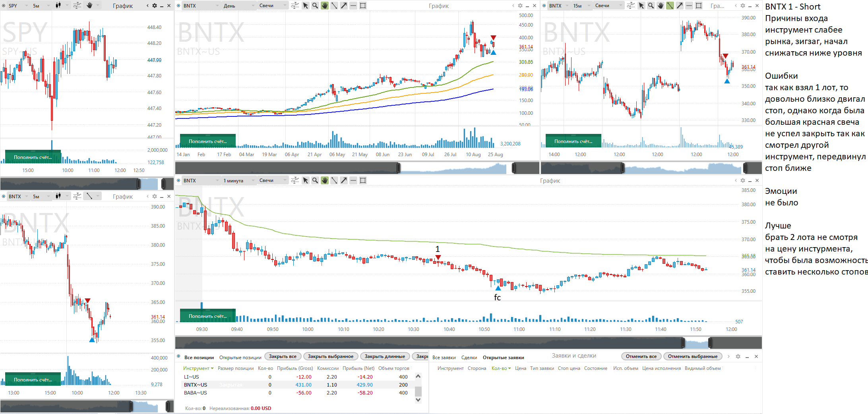
Task: Switch to Открытые заявки tab
Action: pos(503,357)
